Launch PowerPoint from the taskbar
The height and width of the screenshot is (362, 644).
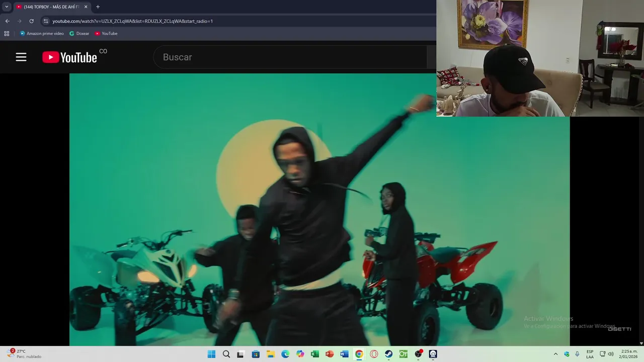[x=330, y=354]
